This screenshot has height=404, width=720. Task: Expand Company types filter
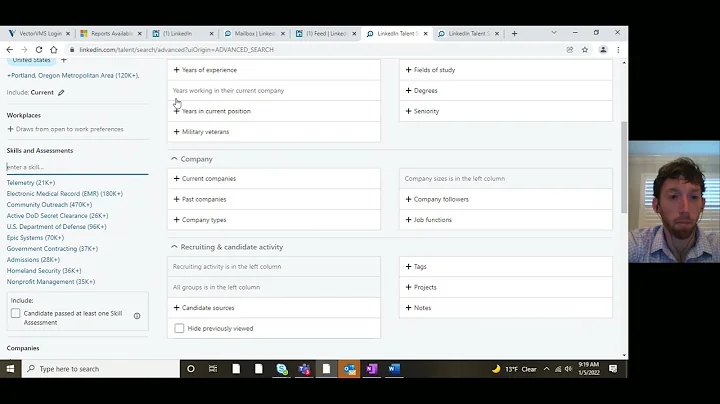(274, 220)
